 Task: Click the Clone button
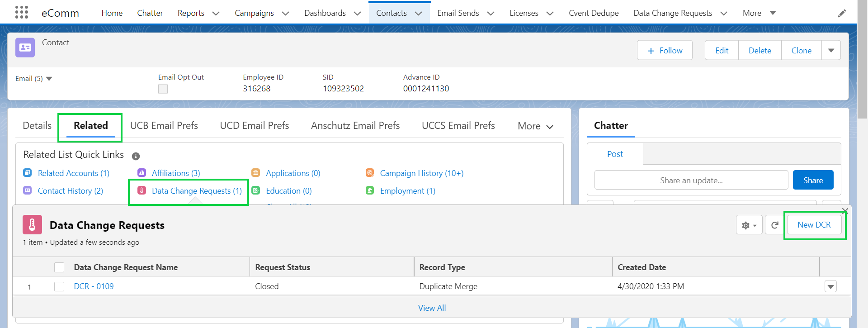(x=801, y=50)
